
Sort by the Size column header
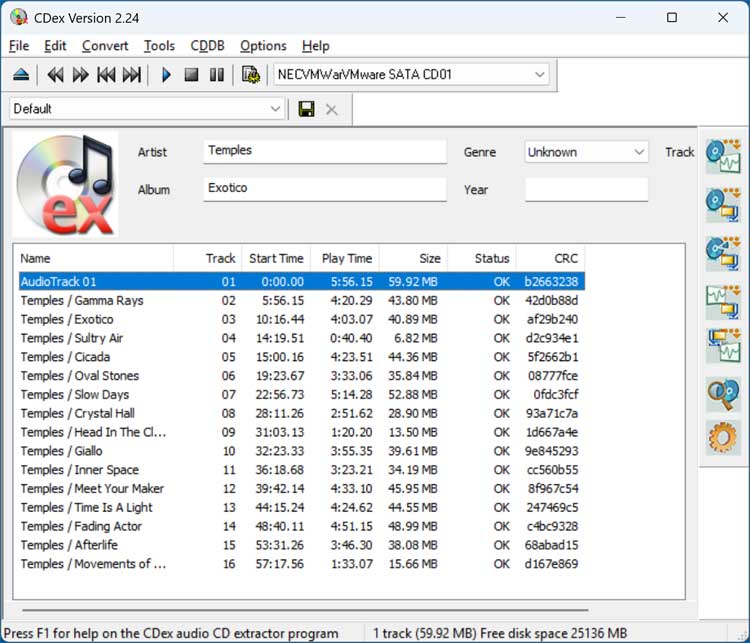(x=413, y=258)
